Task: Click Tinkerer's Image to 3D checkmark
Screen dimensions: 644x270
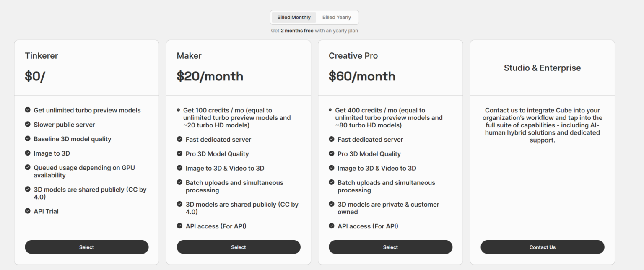Action: 28,153
